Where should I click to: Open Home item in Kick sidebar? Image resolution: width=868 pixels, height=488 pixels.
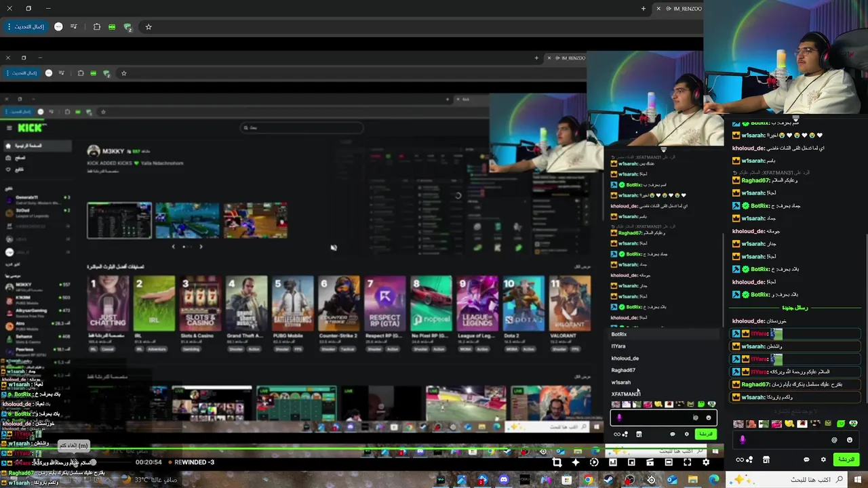click(37, 146)
